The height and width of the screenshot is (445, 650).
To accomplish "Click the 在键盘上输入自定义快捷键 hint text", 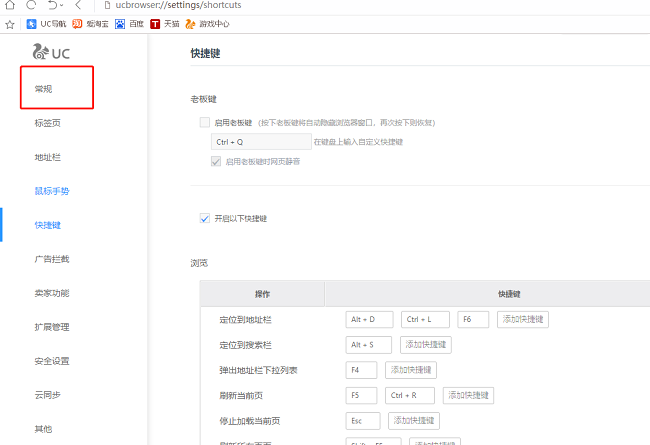I will 358,142.
